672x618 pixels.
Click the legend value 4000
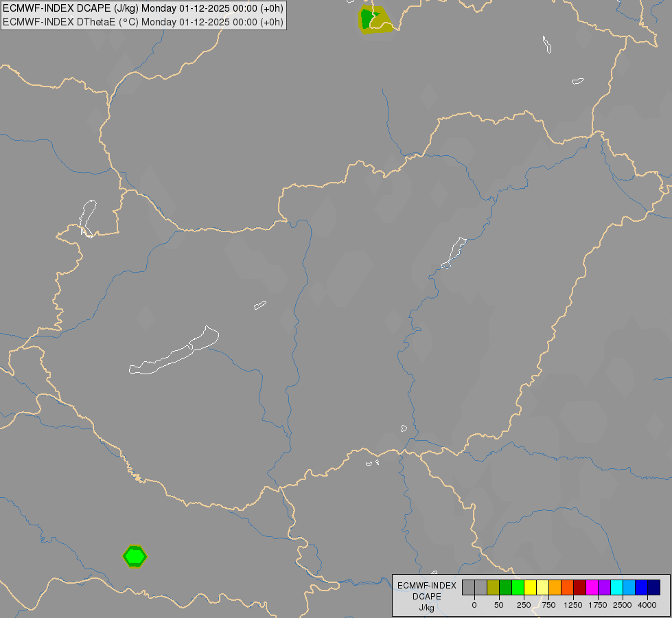647,605
